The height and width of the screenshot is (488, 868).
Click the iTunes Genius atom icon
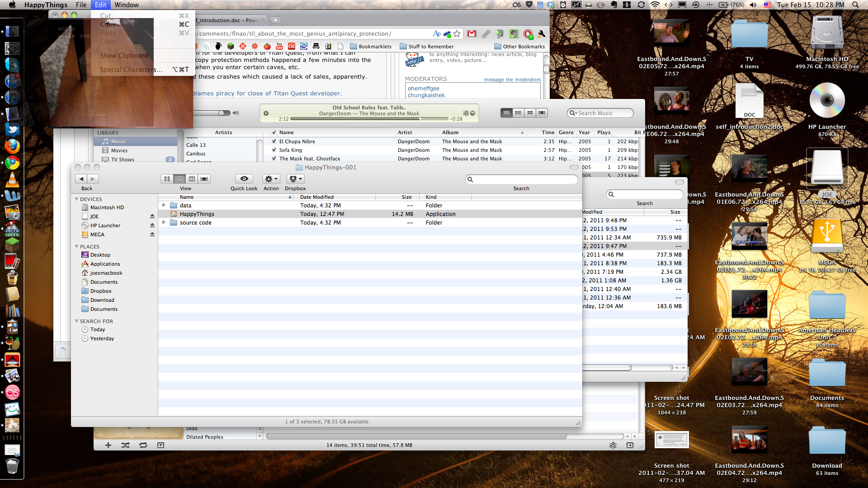(x=613, y=445)
